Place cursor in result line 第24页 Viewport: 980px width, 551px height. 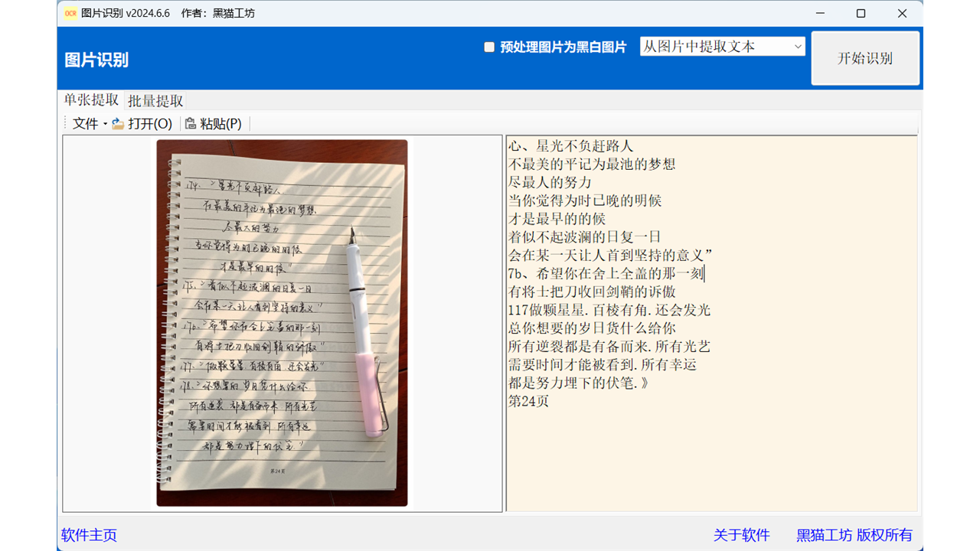point(528,401)
